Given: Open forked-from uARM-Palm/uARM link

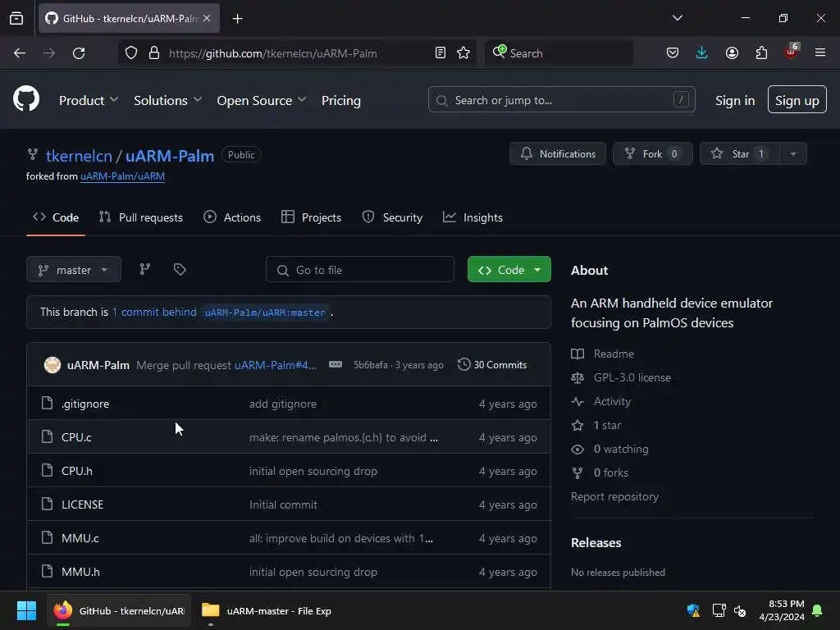Looking at the screenshot, I should click(x=123, y=176).
